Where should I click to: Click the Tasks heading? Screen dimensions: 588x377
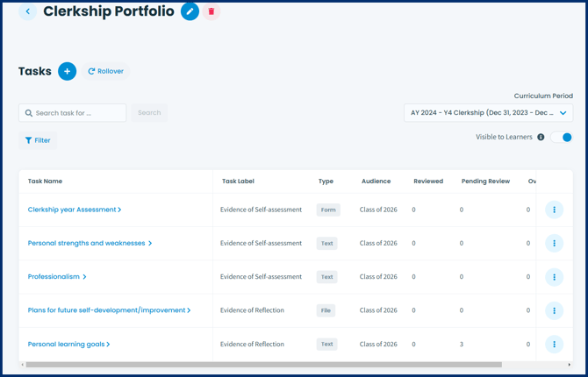35,71
